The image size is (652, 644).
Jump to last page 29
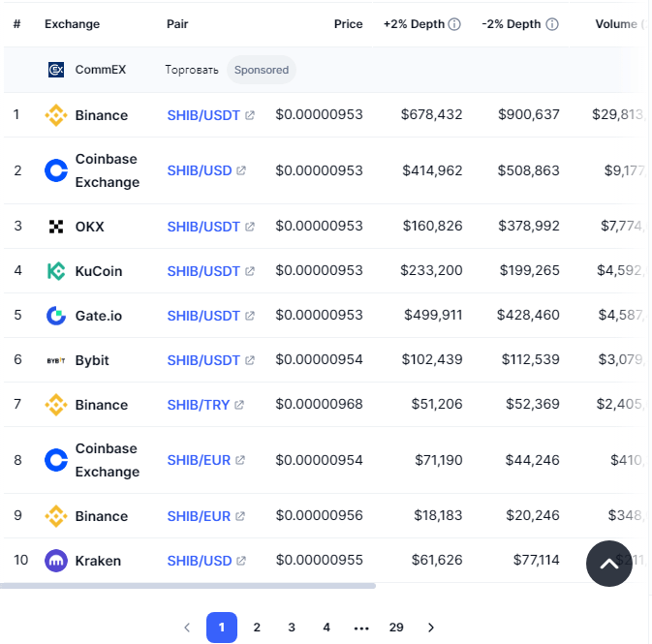396,628
